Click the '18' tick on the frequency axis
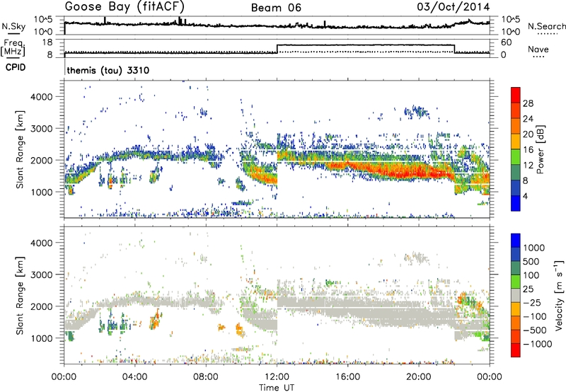Viewport: 566px width, 392px height. [x=47, y=42]
